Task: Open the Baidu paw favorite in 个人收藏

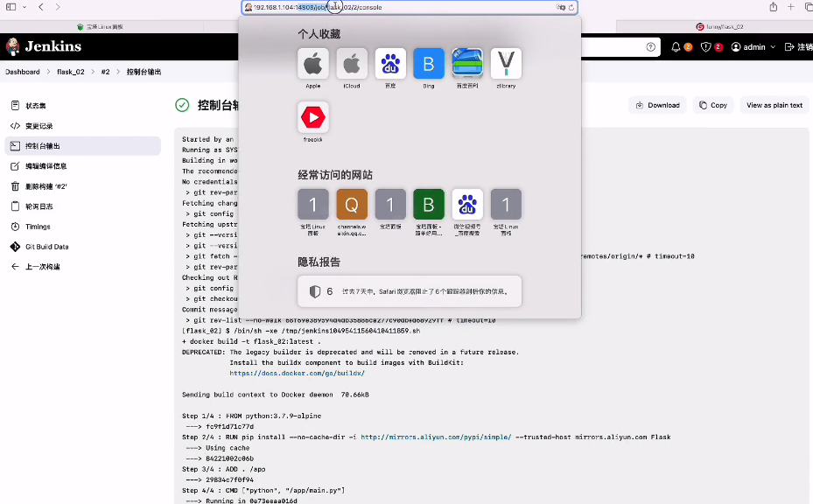Action: (390, 63)
